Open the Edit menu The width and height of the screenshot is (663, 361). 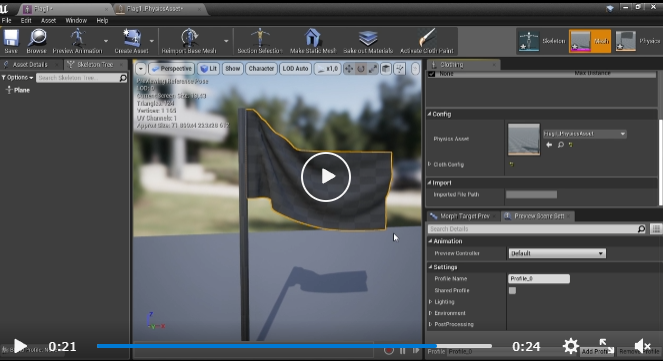26,20
